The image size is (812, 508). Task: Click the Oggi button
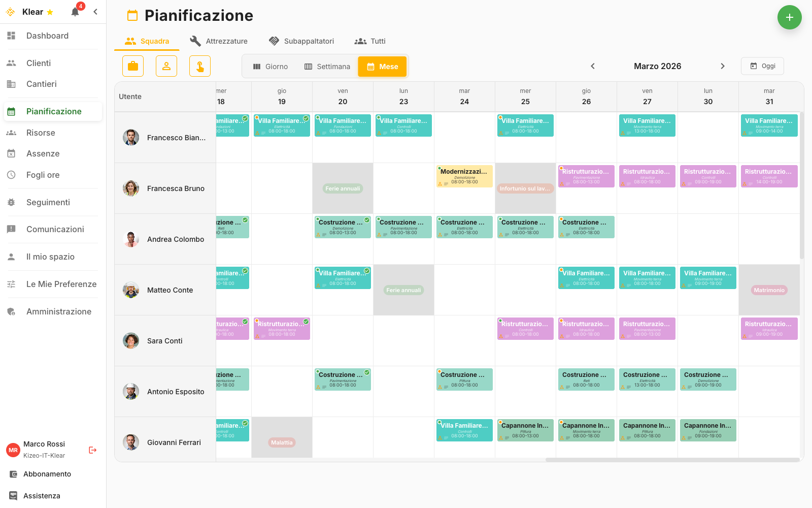762,66
